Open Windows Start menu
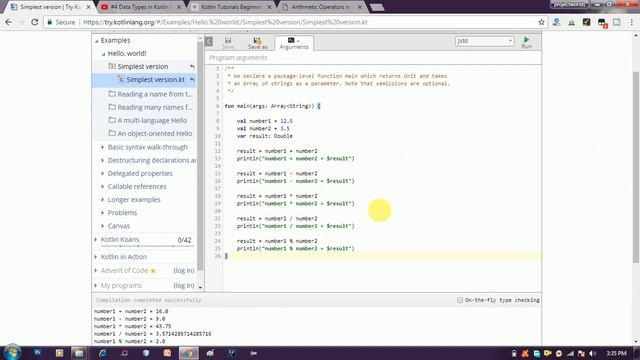Image resolution: width=640 pixels, height=360 pixels. (x=12, y=353)
